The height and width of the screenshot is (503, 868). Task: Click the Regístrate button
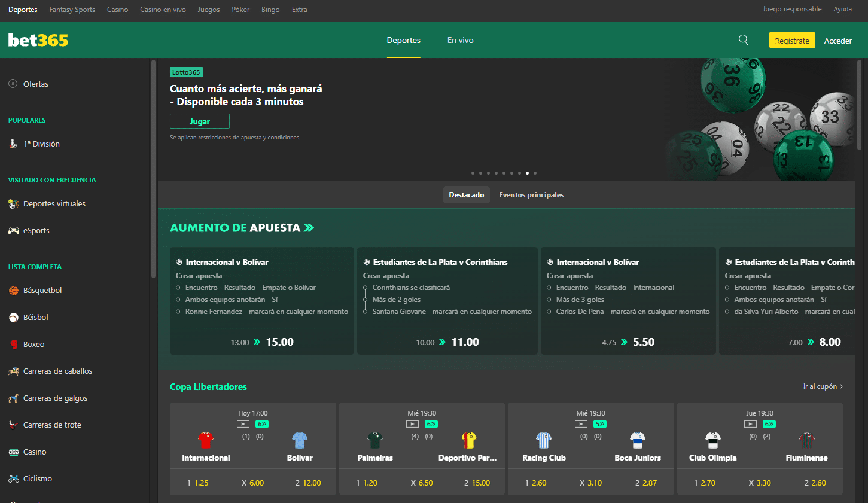click(x=791, y=39)
